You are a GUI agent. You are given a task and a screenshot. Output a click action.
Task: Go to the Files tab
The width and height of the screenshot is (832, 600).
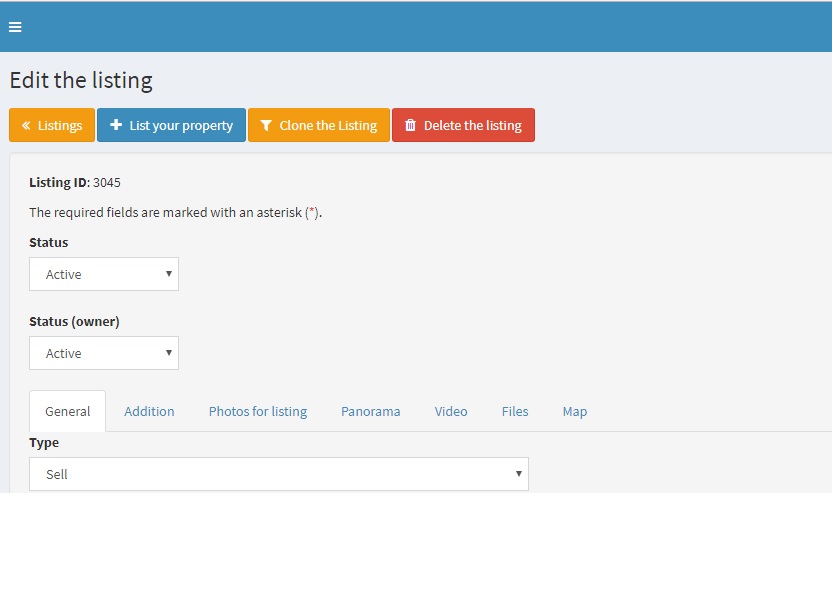(x=515, y=411)
